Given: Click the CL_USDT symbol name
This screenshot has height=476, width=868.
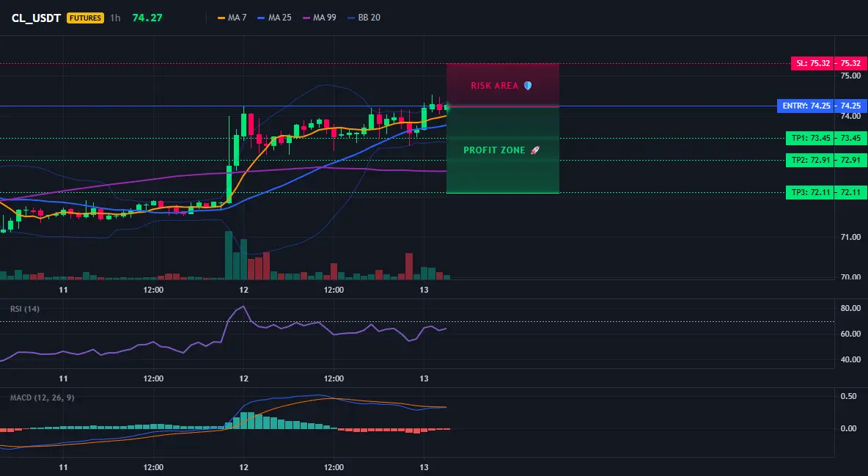Looking at the screenshot, I should [x=36, y=18].
